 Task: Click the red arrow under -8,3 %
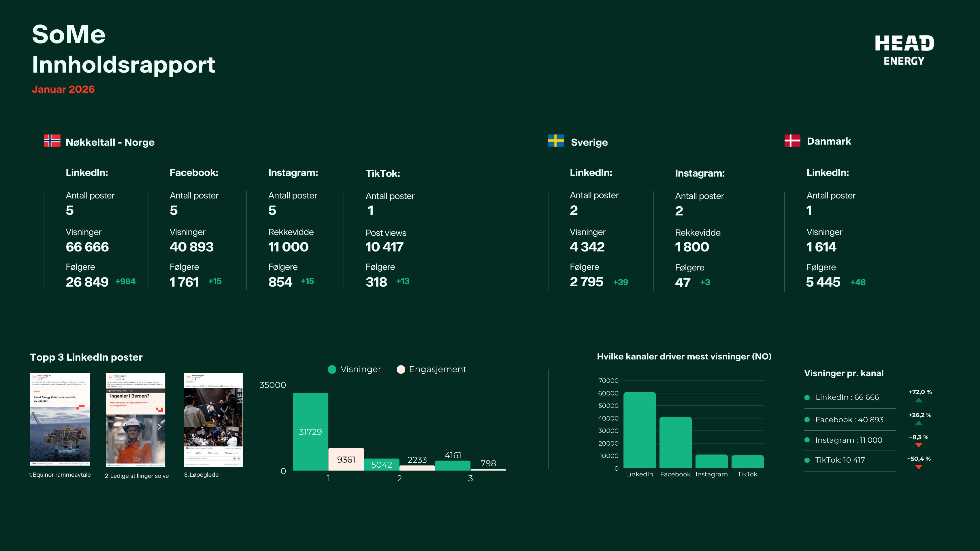pyautogui.click(x=918, y=445)
